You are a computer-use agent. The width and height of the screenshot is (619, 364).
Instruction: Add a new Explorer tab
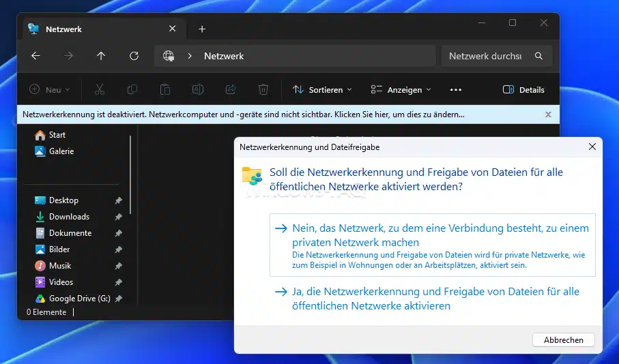(202, 29)
